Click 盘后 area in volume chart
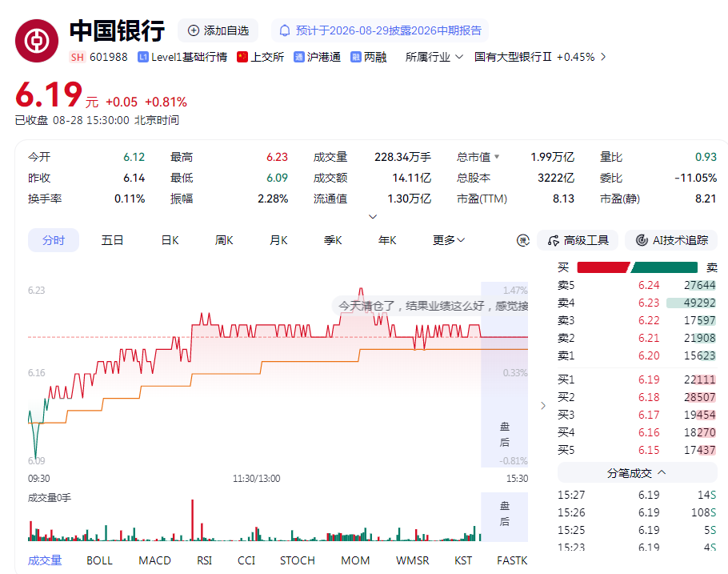 [x=504, y=517]
